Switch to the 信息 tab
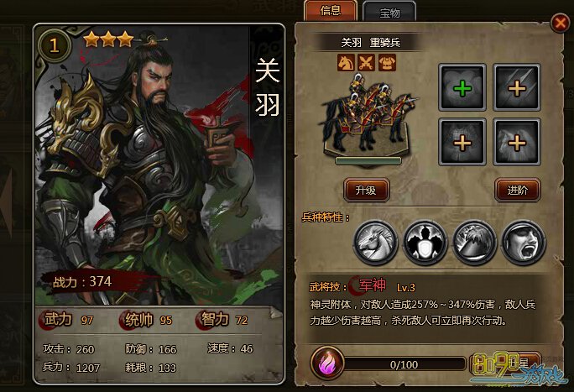The image size is (574, 392). (x=331, y=11)
